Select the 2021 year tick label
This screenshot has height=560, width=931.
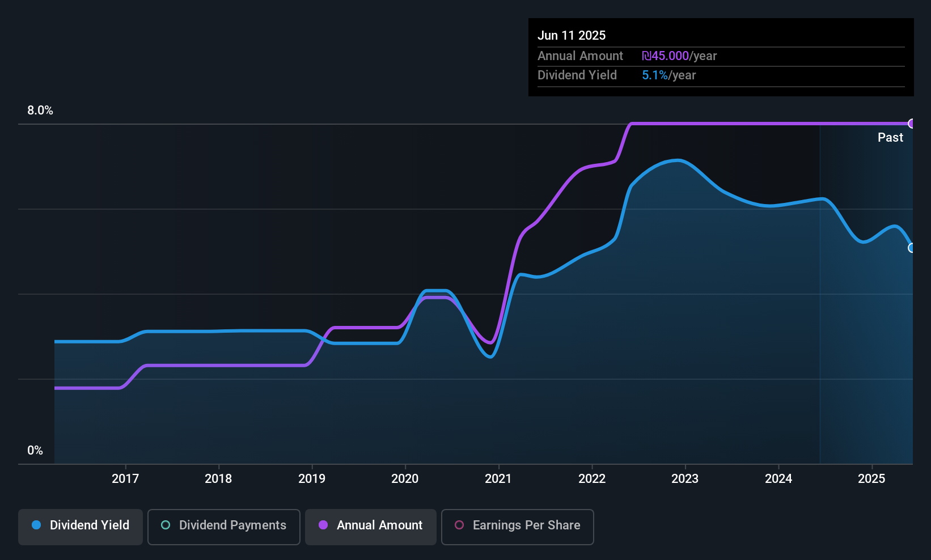click(x=498, y=479)
